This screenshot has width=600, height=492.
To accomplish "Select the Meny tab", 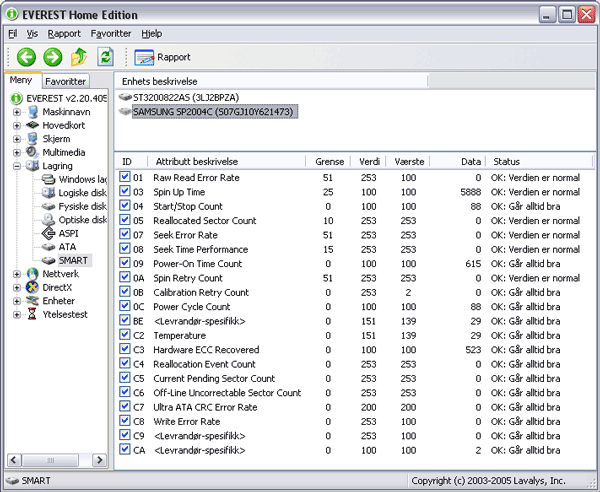I will click(x=21, y=80).
